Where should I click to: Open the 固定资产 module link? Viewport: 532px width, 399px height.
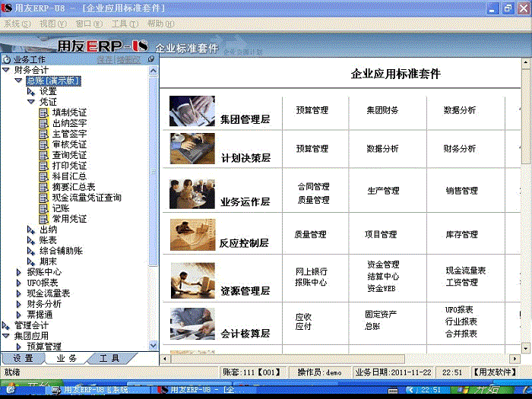(x=381, y=315)
